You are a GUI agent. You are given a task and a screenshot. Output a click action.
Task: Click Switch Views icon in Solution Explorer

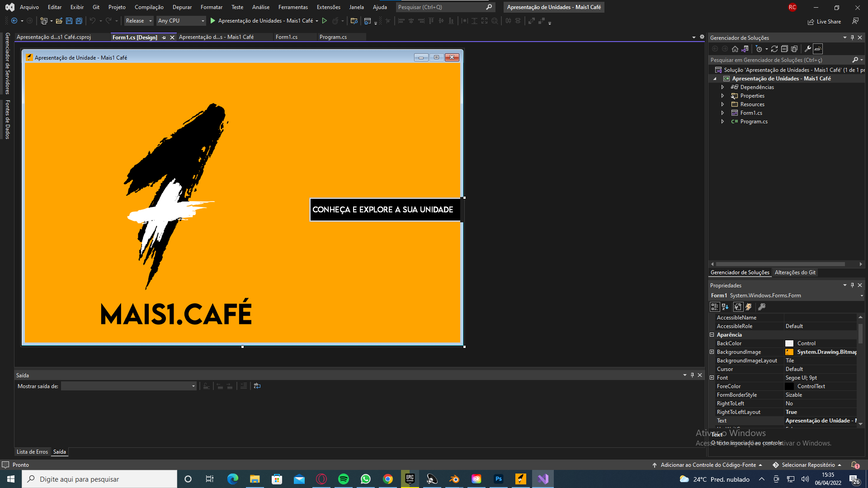coord(745,49)
